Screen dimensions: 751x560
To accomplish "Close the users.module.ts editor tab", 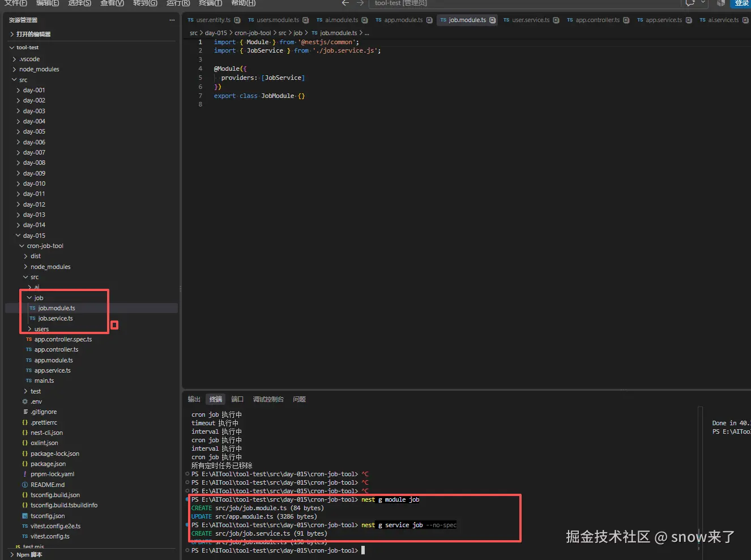I will [x=306, y=20].
